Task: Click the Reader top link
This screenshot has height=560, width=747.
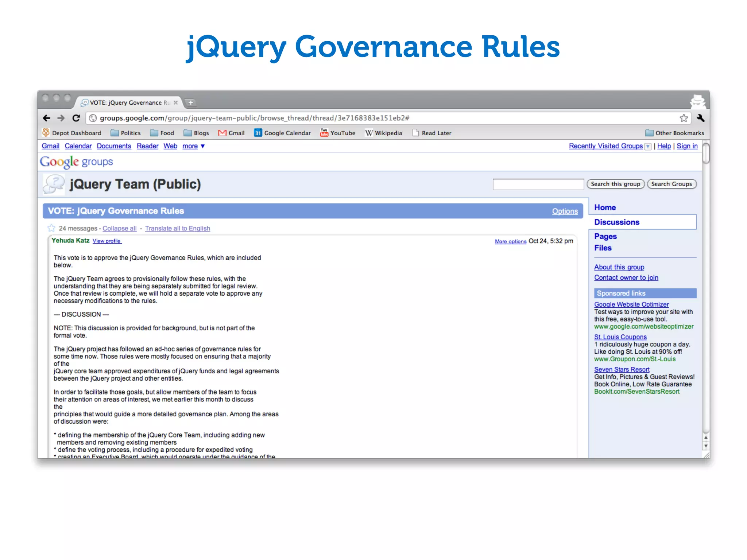Action: [x=147, y=146]
